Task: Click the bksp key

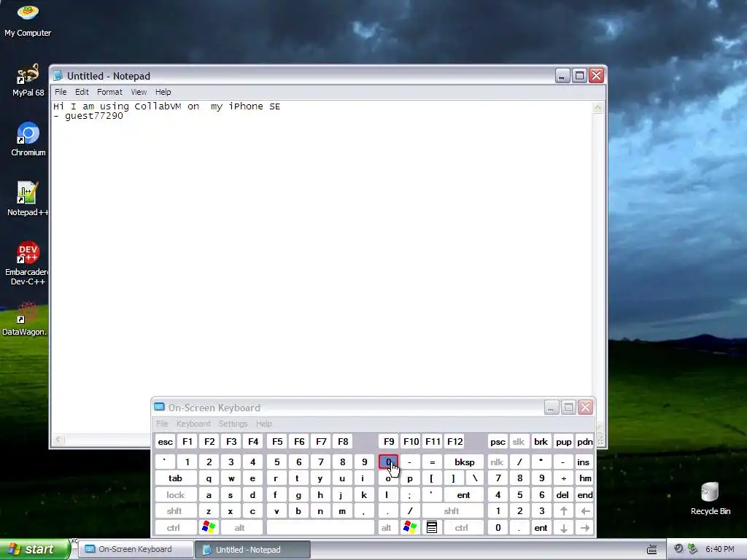Action: pyautogui.click(x=464, y=462)
